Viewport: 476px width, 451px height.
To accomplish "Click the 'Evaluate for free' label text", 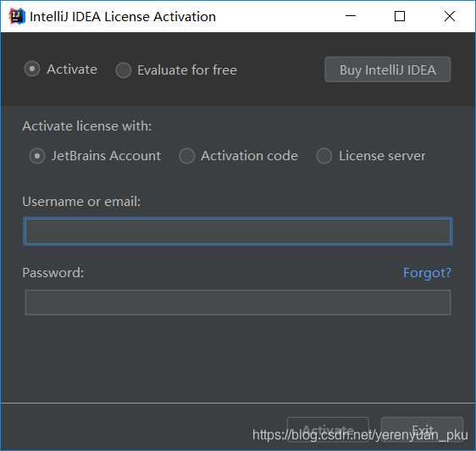I will click(187, 70).
